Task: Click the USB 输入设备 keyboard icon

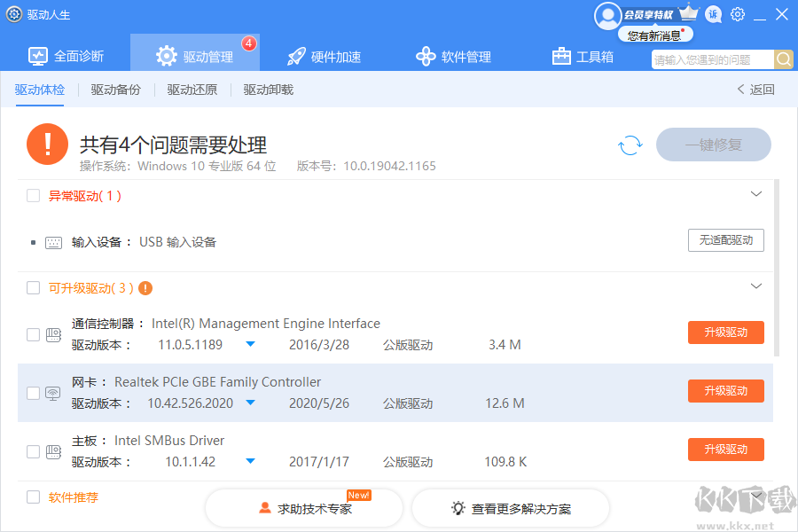Action: pyautogui.click(x=53, y=242)
